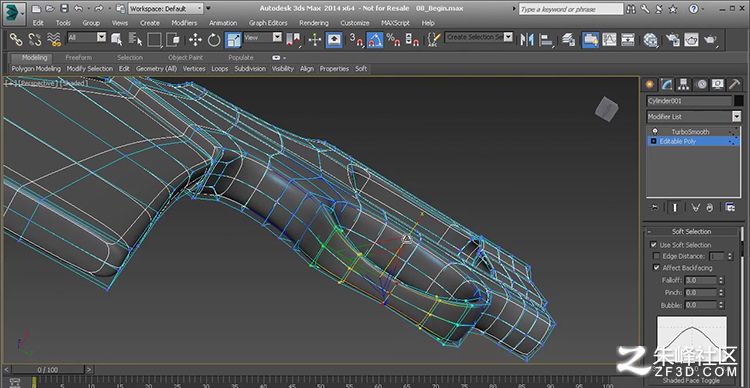Screen dimensions: 750x388
Task: Open the Modify Selection ribbon panel
Action: click(89, 69)
